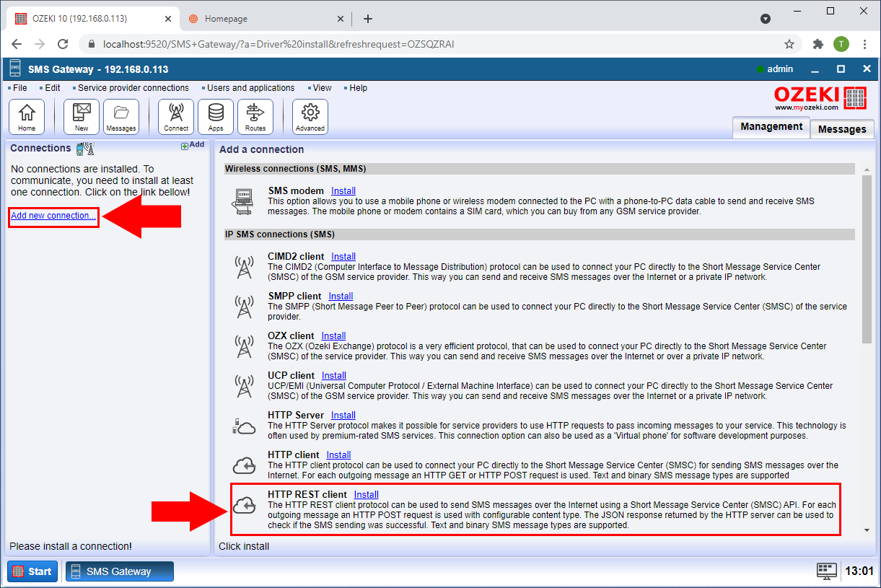
Task: Open the Chrome three-dot menu
Action: (864, 44)
